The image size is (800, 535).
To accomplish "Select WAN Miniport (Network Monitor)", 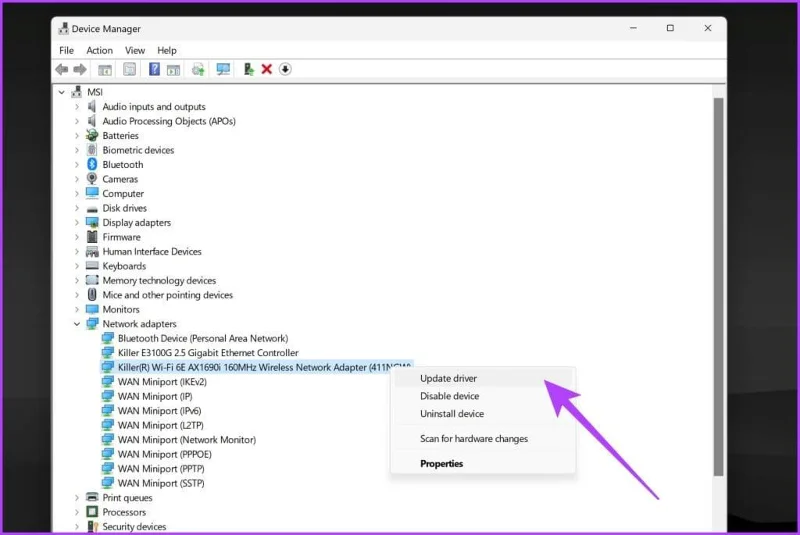I will 187,440.
